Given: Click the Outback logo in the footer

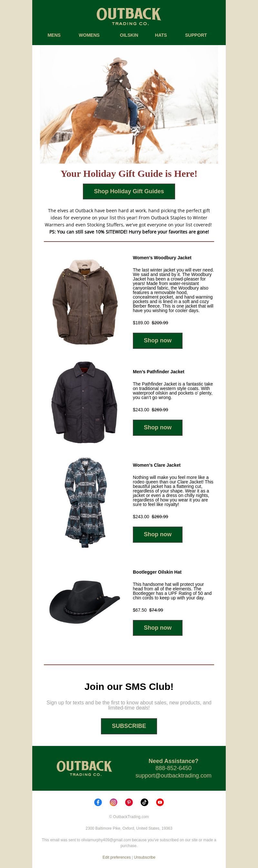Looking at the screenshot, I should point(84,768).
